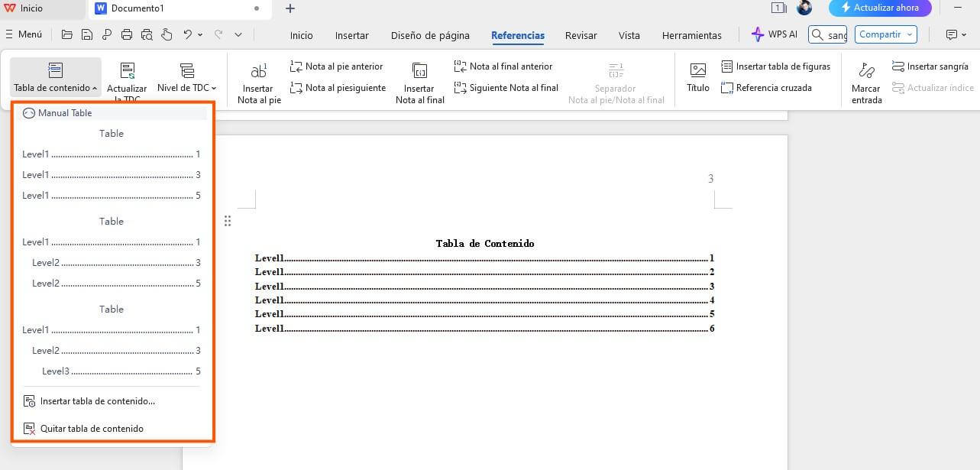Click Insertar tabla de contenido option

coord(97,400)
